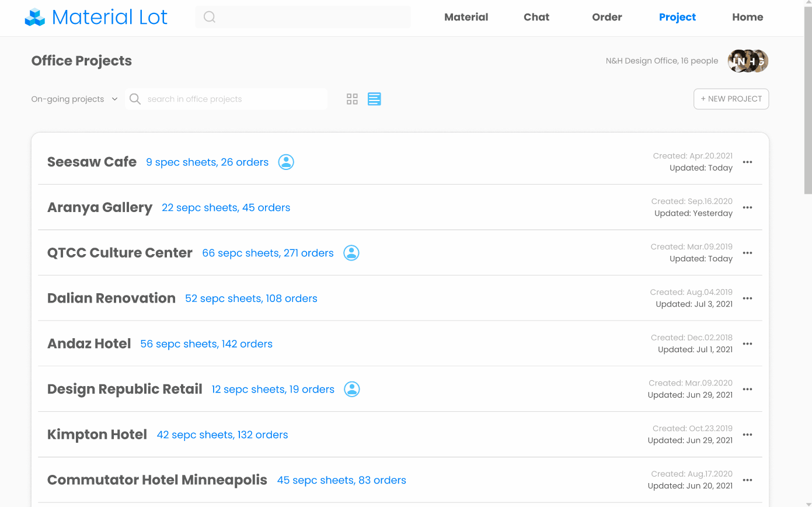Viewport: 812px width, 507px height.
Task: Expand the On-going projects dropdown
Action: [75, 99]
